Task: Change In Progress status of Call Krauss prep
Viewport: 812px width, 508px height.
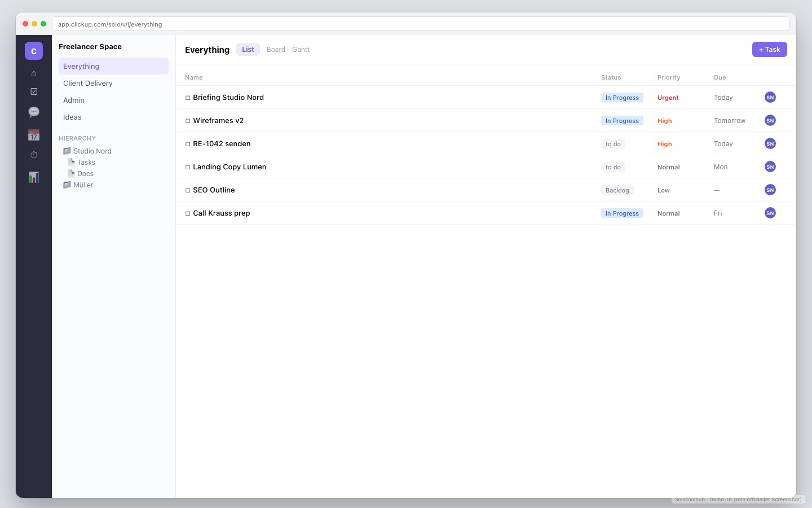Action: click(x=622, y=213)
